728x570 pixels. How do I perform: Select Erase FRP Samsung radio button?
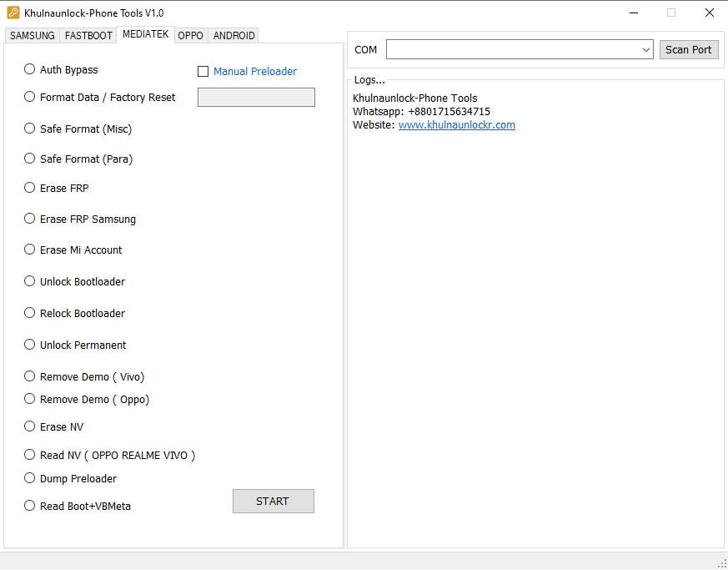30,219
